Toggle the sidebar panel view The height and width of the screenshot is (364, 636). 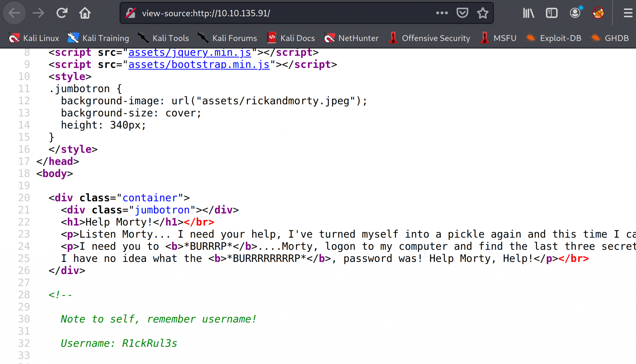point(552,13)
